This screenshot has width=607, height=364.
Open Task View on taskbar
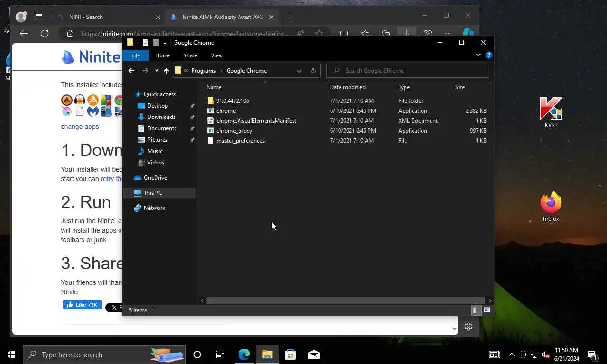point(220,355)
